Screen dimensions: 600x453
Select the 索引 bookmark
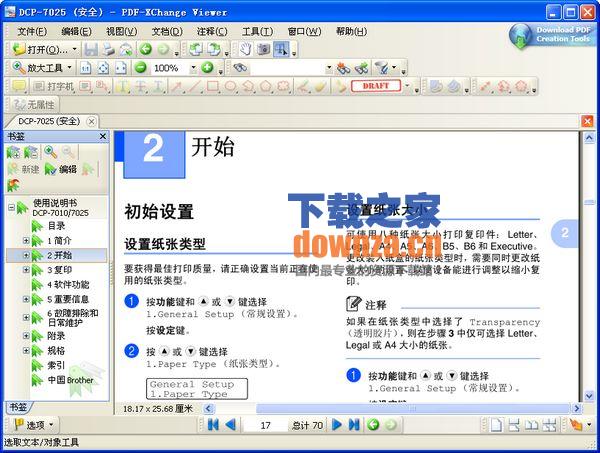(x=56, y=365)
